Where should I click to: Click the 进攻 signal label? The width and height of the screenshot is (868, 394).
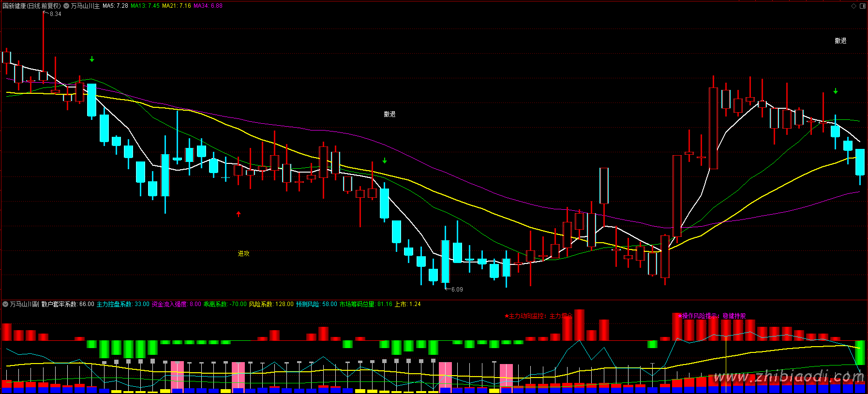pyautogui.click(x=243, y=253)
